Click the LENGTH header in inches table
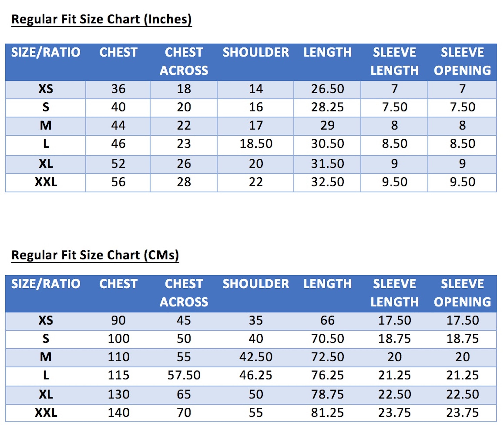The height and width of the screenshot is (430, 504). click(327, 52)
